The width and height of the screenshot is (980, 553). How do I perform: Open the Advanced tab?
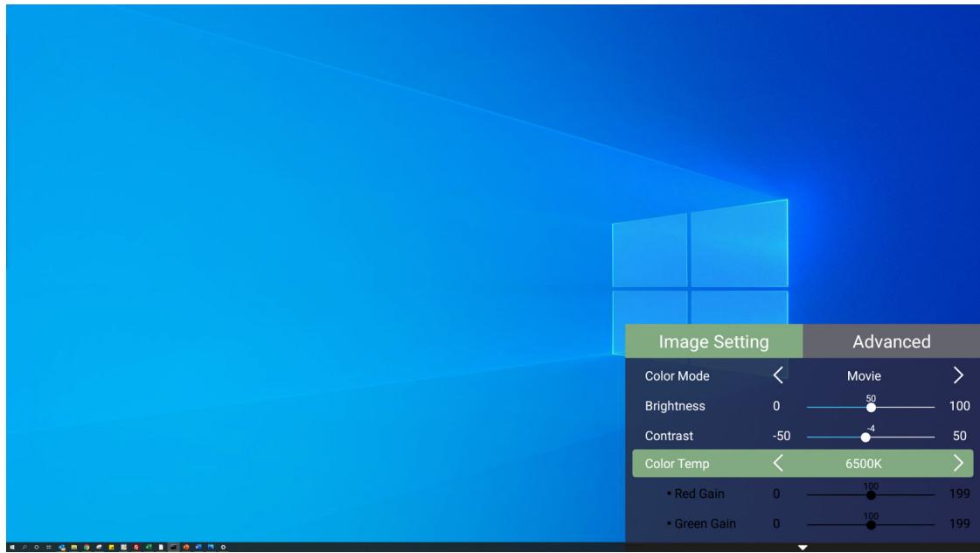891,341
